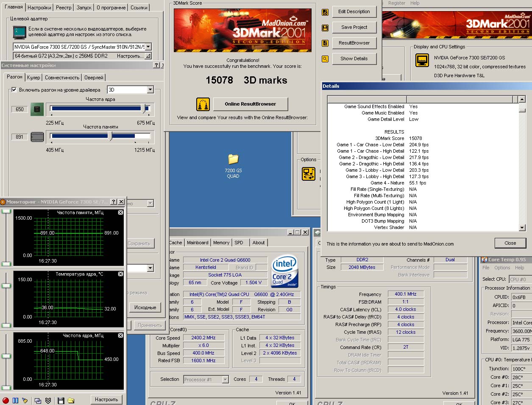Click the Online ResultBrowser yellow icon
Image resolution: width=532 pixels, height=405 pixels.
203,104
